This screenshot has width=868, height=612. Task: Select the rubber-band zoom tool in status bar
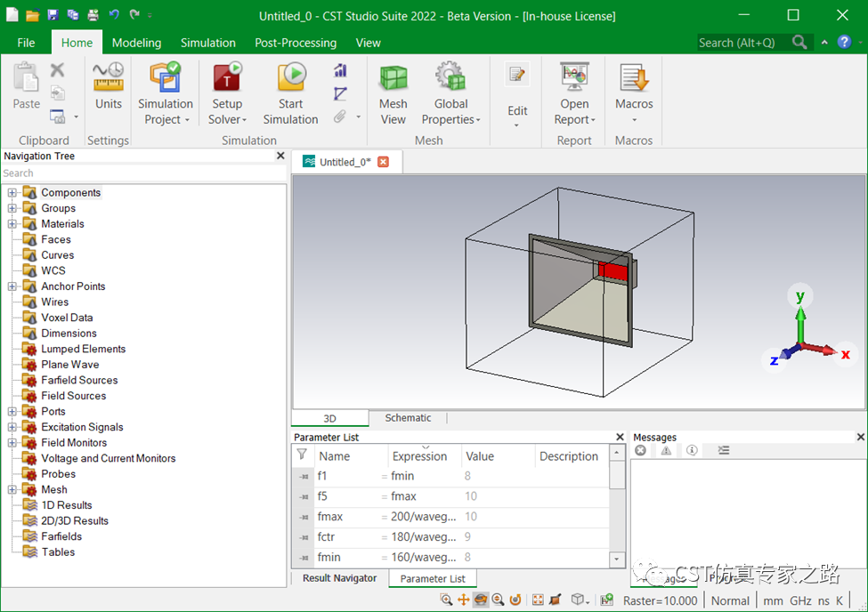tap(446, 600)
